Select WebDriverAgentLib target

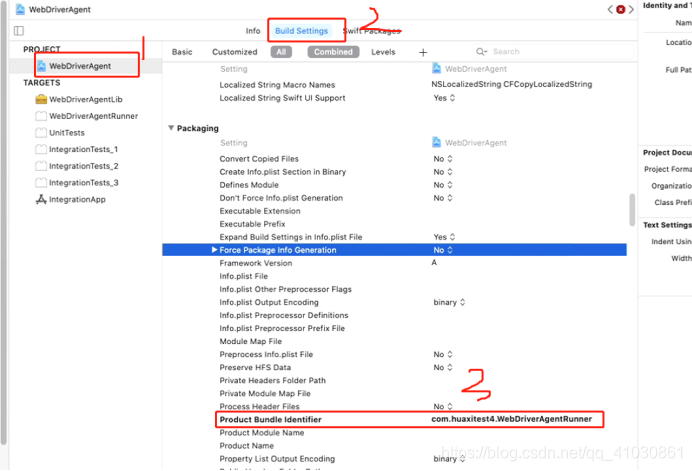86,99
